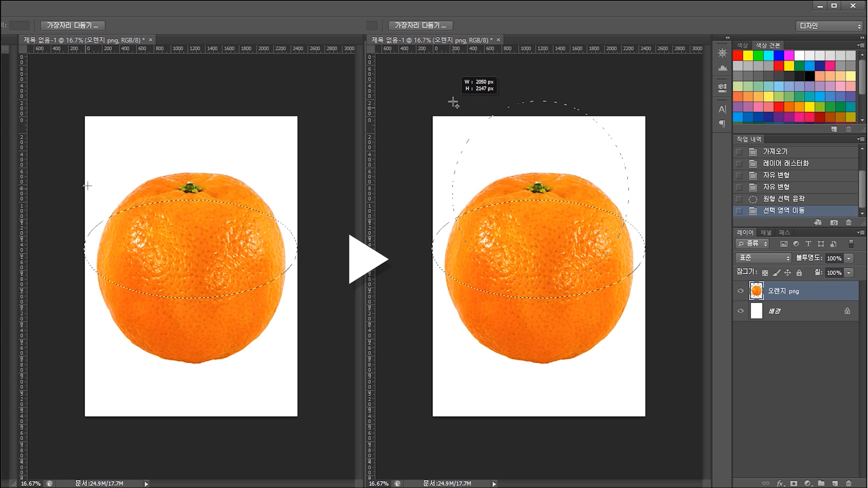Click the Layers panel trash icon

pos(849,483)
